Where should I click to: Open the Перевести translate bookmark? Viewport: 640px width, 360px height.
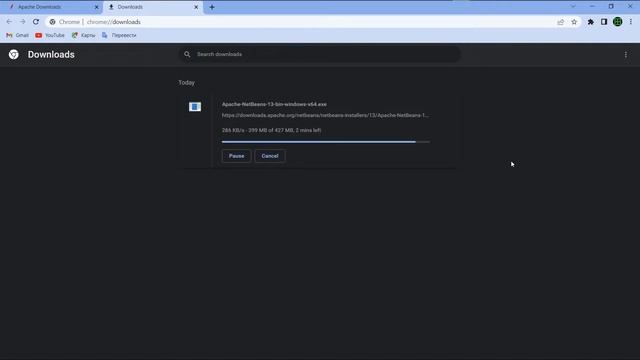point(119,36)
